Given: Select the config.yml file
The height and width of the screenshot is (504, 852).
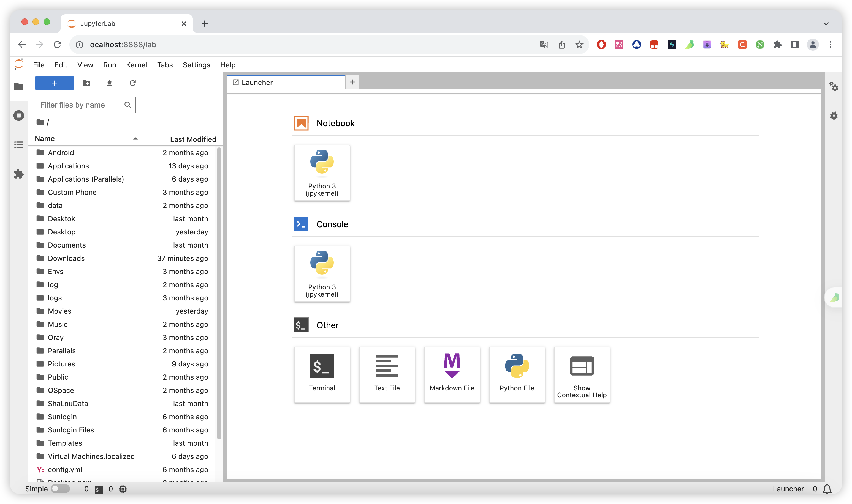Looking at the screenshot, I should (x=122, y=470).
